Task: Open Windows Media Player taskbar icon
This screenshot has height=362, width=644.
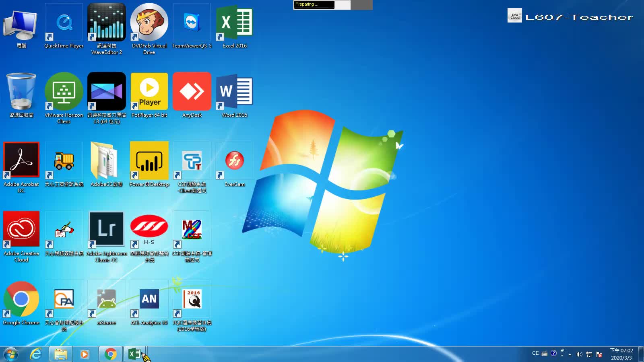Action: (x=85, y=354)
